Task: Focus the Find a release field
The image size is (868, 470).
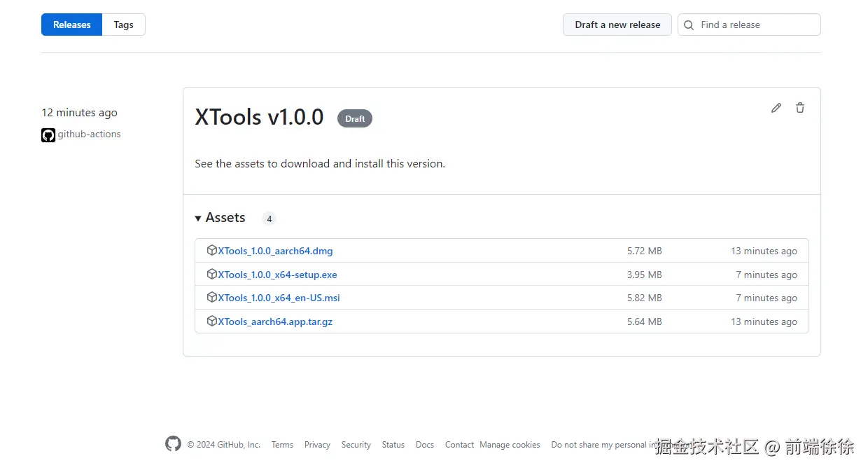Action: [x=749, y=25]
